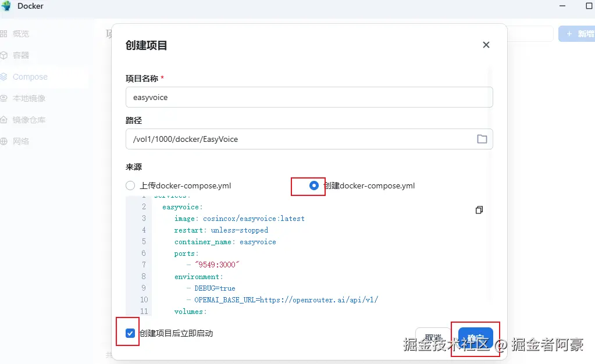The image size is (595, 364).
Task: Toggle 创建项目后立即启动 checkbox
Action: click(130, 333)
